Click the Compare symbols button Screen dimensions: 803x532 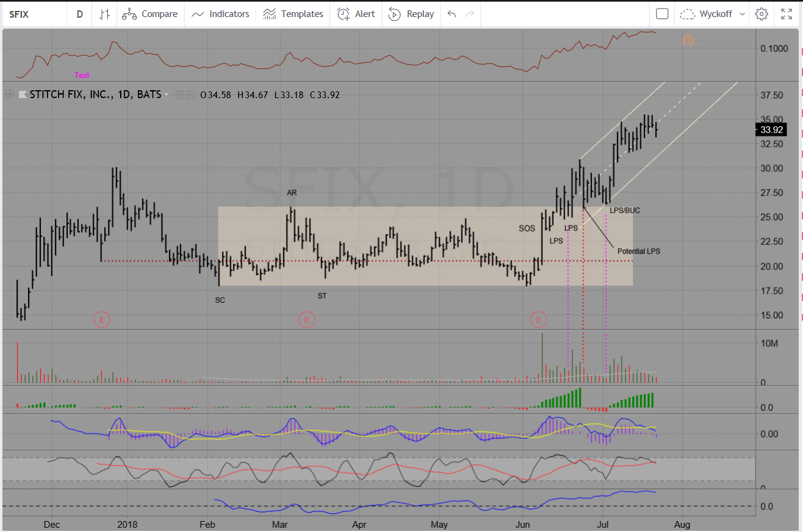150,14
